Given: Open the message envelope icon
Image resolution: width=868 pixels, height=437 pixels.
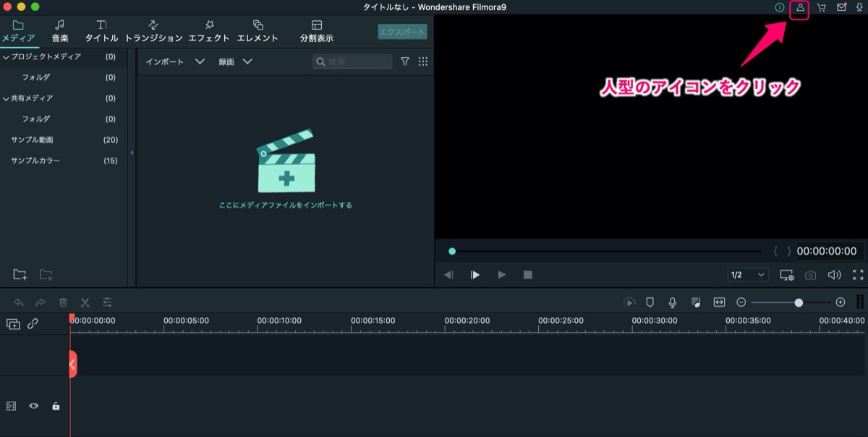Looking at the screenshot, I should pos(841,8).
